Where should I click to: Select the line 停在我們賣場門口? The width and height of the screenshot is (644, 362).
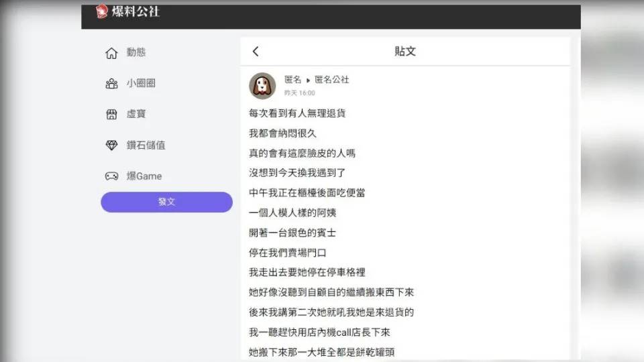[288, 253]
